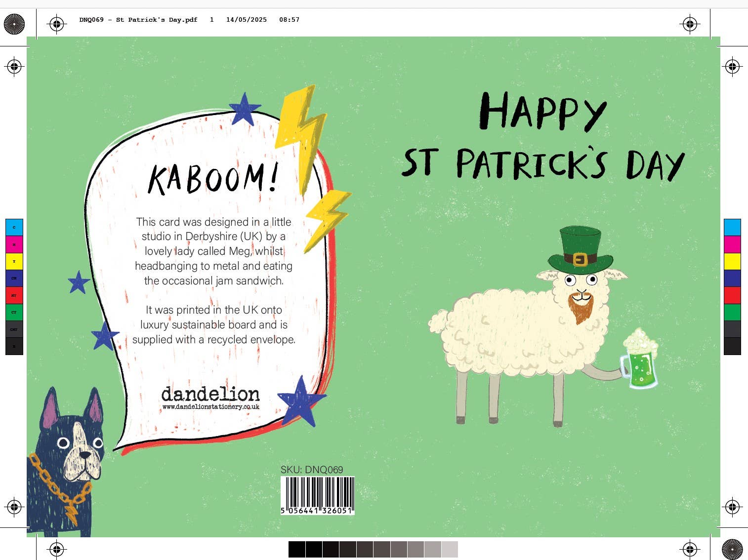This screenshot has width=748, height=560.
Task: Click the blue star atop the speech bubble
Action: click(245, 110)
